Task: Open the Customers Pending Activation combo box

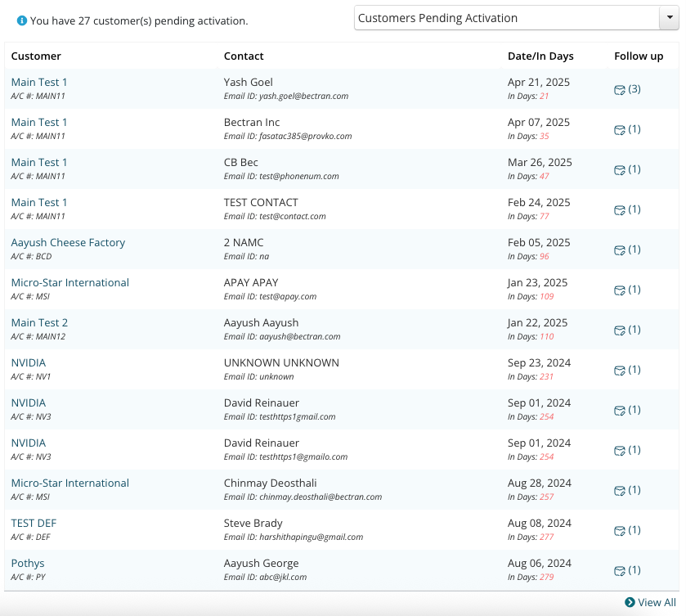Action: tap(516, 17)
